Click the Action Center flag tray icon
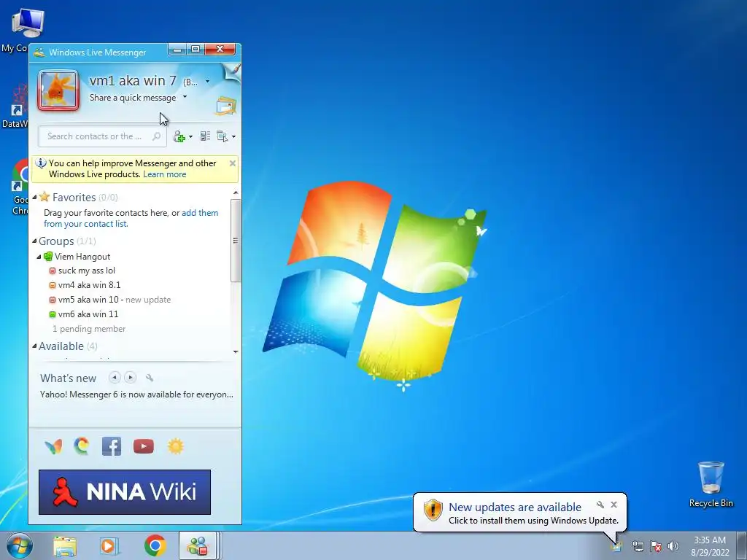The height and width of the screenshot is (560, 747). click(x=656, y=546)
